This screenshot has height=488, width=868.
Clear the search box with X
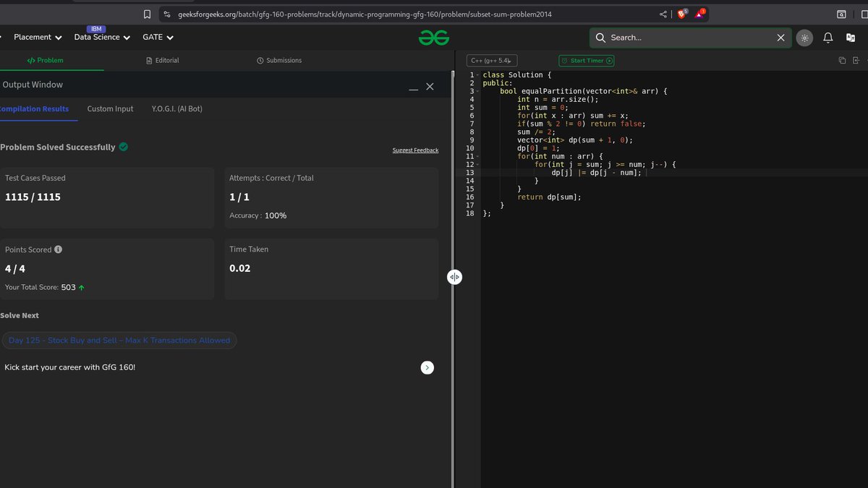click(780, 38)
